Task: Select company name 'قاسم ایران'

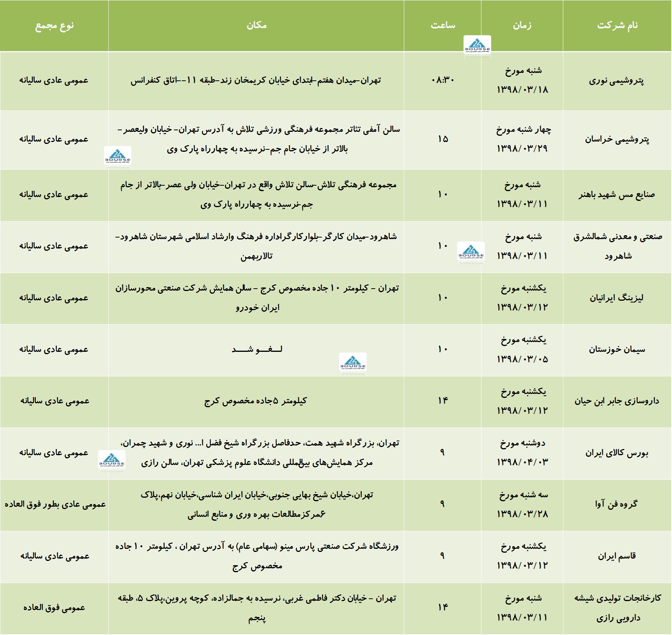Action: pos(617,556)
